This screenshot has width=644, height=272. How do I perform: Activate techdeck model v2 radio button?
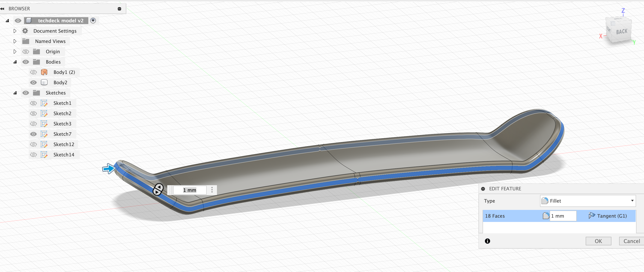click(93, 21)
